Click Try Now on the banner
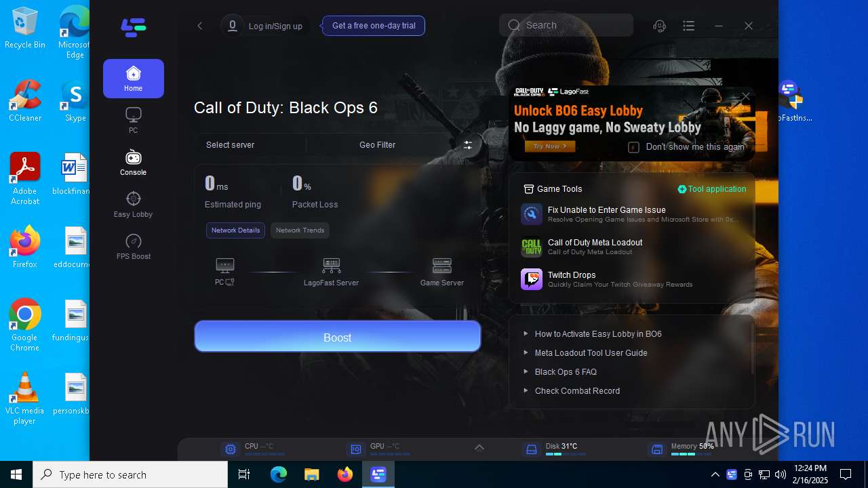868x488 pixels. [x=550, y=146]
